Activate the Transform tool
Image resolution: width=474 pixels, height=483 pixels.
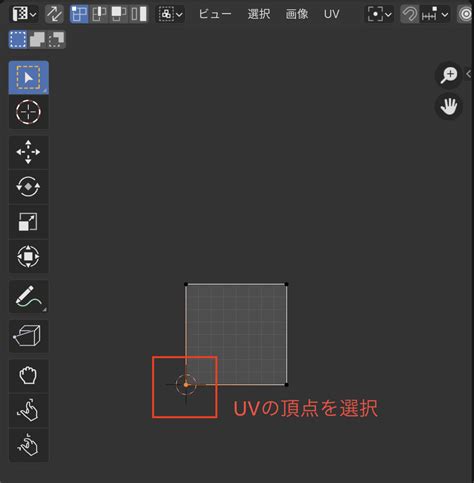[x=28, y=256]
